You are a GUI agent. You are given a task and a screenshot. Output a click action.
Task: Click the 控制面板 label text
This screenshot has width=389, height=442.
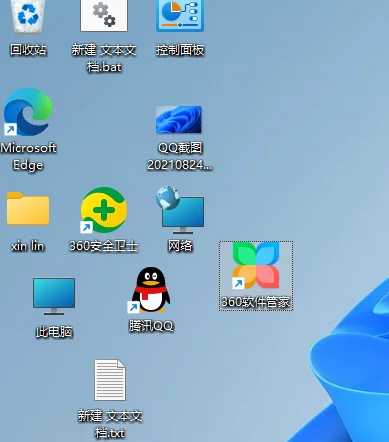(180, 50)
